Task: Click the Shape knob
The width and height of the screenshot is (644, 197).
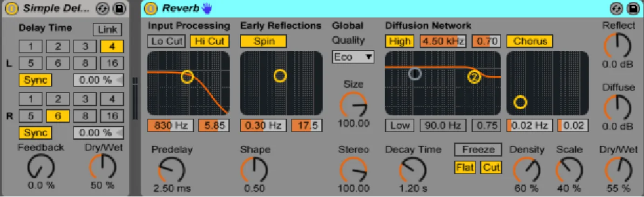Action: (254, 170)
